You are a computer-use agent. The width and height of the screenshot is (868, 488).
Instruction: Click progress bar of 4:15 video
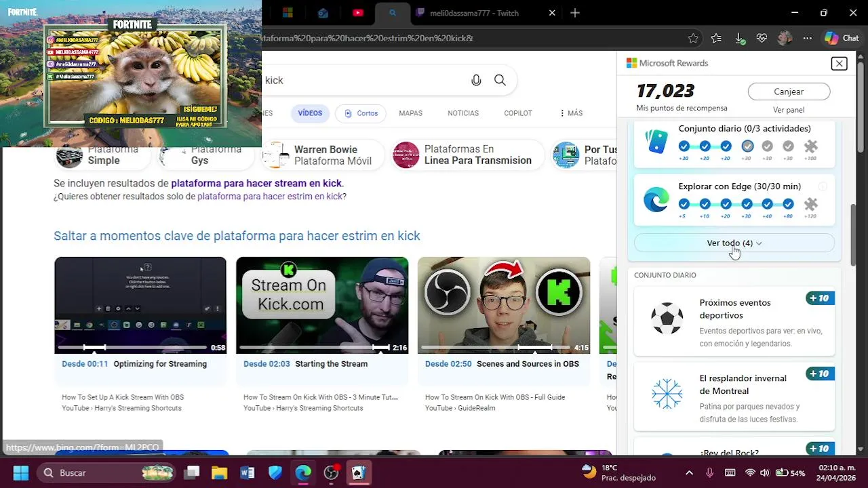pyautogui.click(x=496, y=347)
